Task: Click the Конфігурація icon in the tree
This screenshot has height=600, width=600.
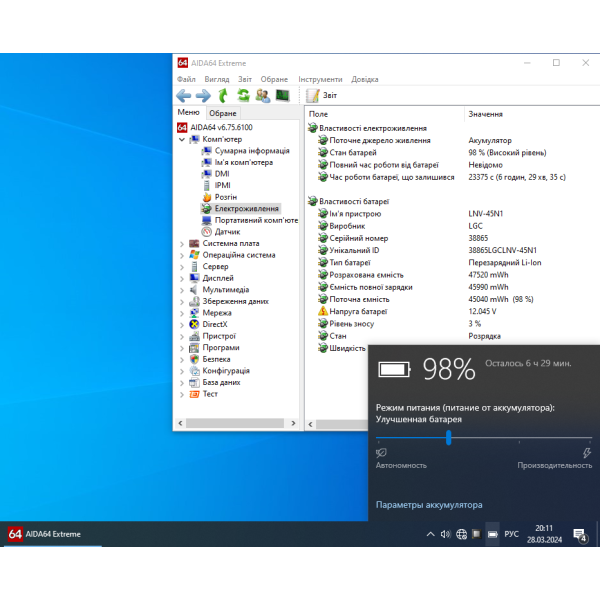Action: (x=194, y=371)
